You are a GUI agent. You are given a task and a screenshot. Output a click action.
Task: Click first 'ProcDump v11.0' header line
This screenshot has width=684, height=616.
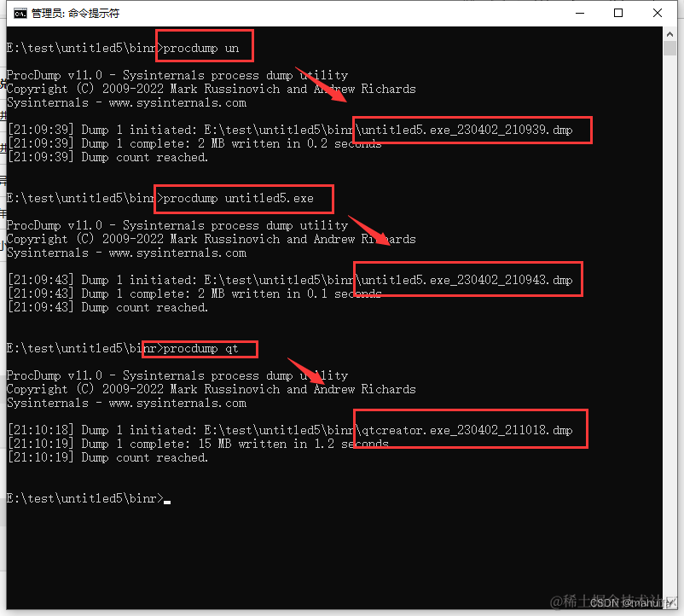click(177, 75)
